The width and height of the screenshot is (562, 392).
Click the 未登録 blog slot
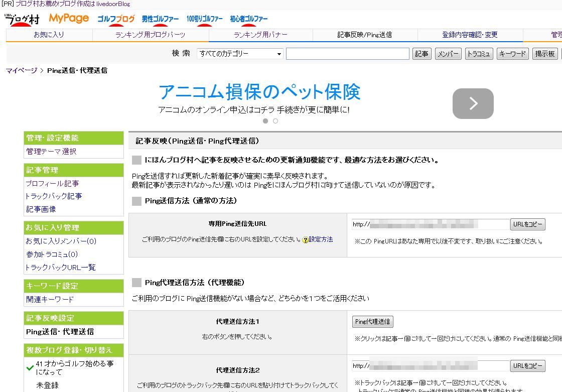click(x=47, y=385)
